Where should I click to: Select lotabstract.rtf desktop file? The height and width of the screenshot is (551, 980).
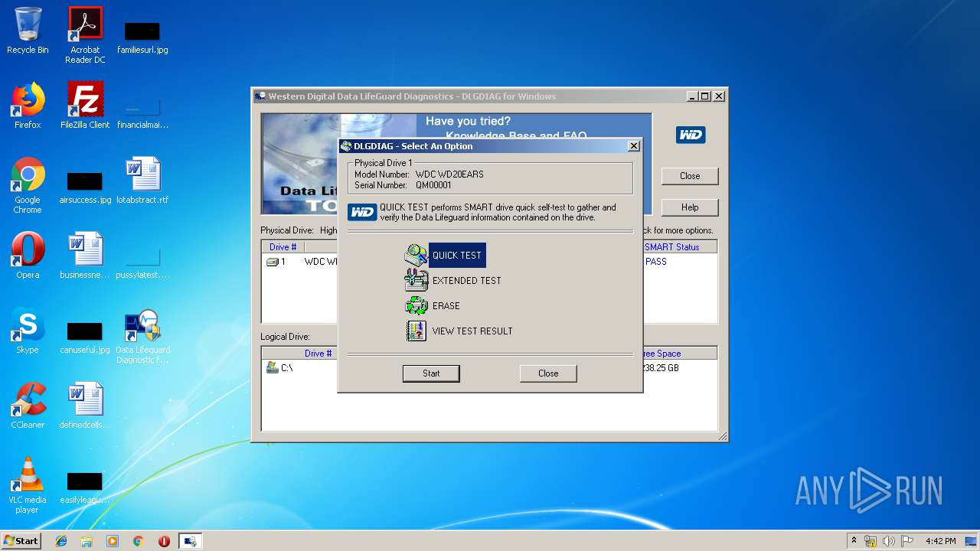click(142, 180)
